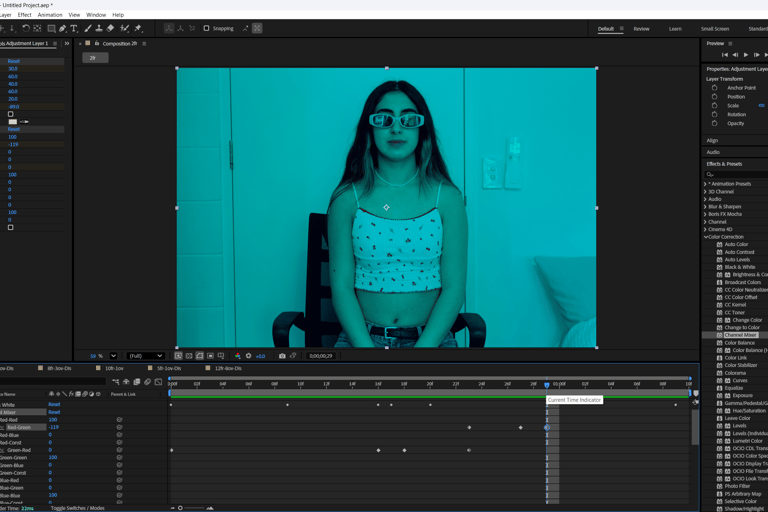Click the Red-Red pick whip spiral icon
Viewport: 768px width, 512px height.
click(119, 420)
